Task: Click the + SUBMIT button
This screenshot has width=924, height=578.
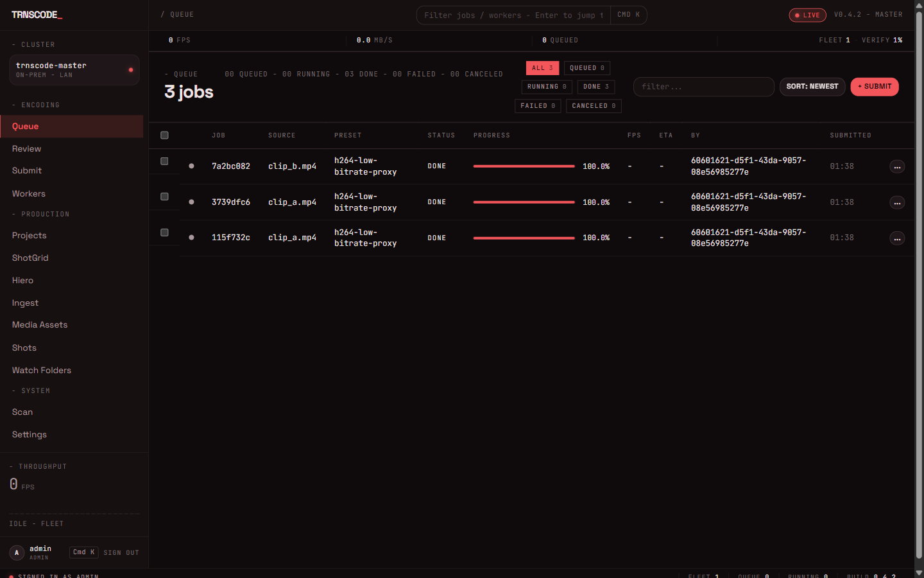Action: [x=875, y=87]
